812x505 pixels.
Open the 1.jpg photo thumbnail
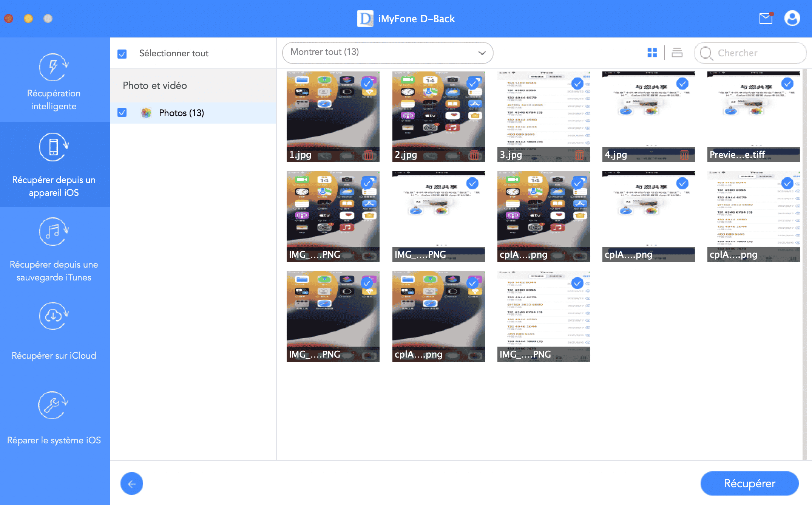(333, 117)
